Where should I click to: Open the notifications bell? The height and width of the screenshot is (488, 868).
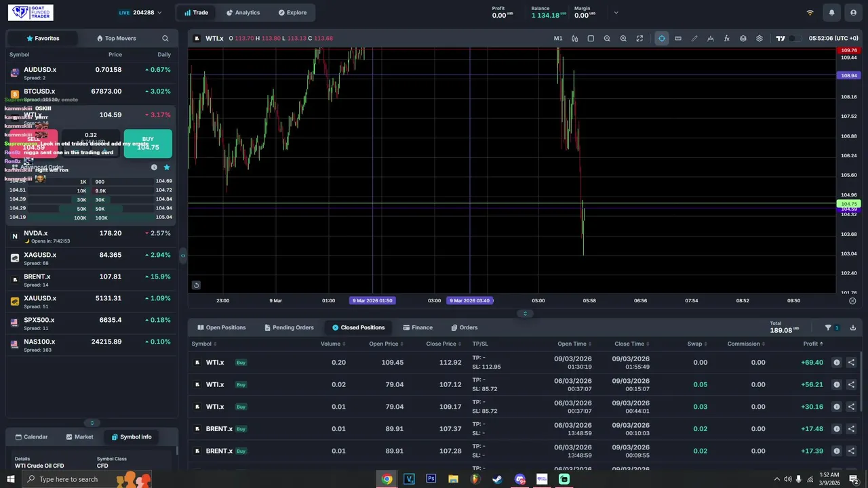pos(831,13)
